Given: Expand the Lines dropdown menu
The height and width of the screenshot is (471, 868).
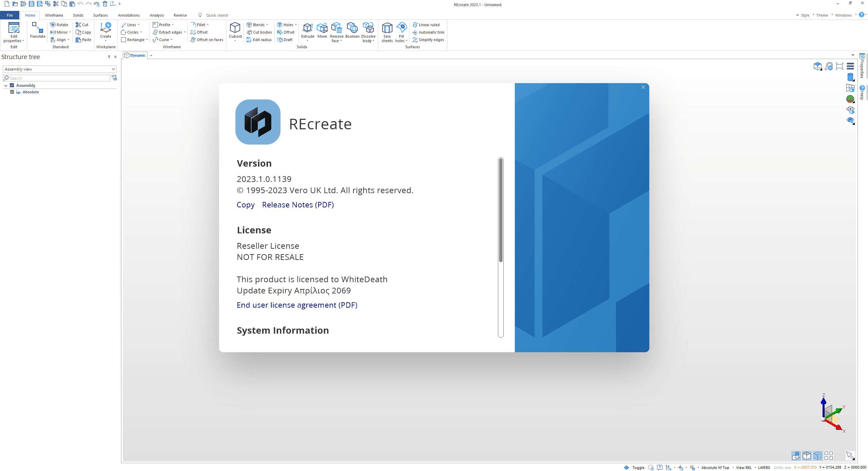Looking at the screenshot, I should tap(138, 25).
